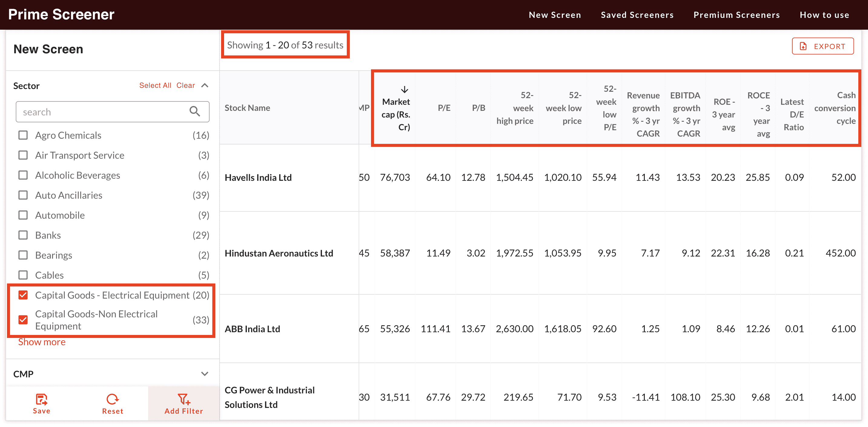Image resolution: width=868 pixels, height=427 pixels.
Task: Click ABB India P/E value 111.41
Action: click(435, 329)
